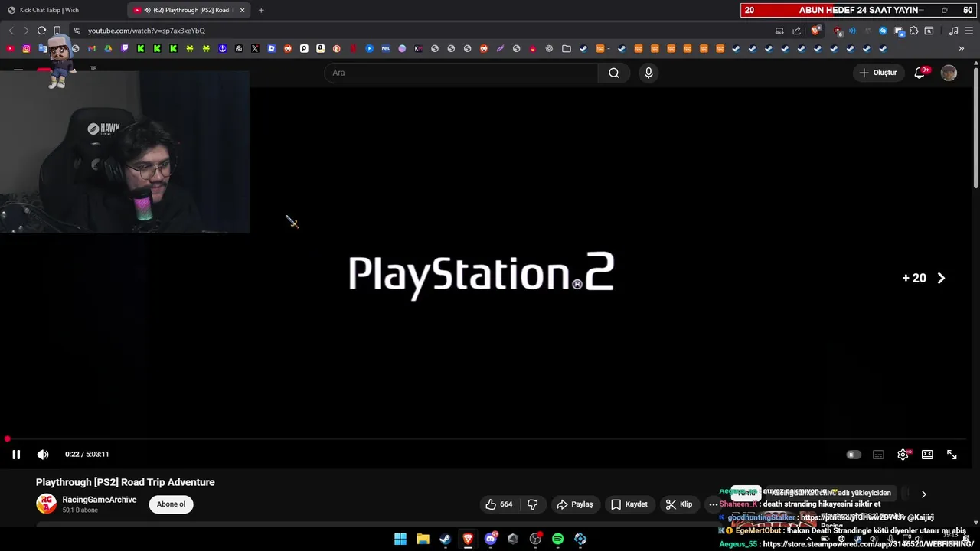The image size is (980, 551).
Task: Subscribe with 'Abone ol' button
Action: (x=171, y=504)
